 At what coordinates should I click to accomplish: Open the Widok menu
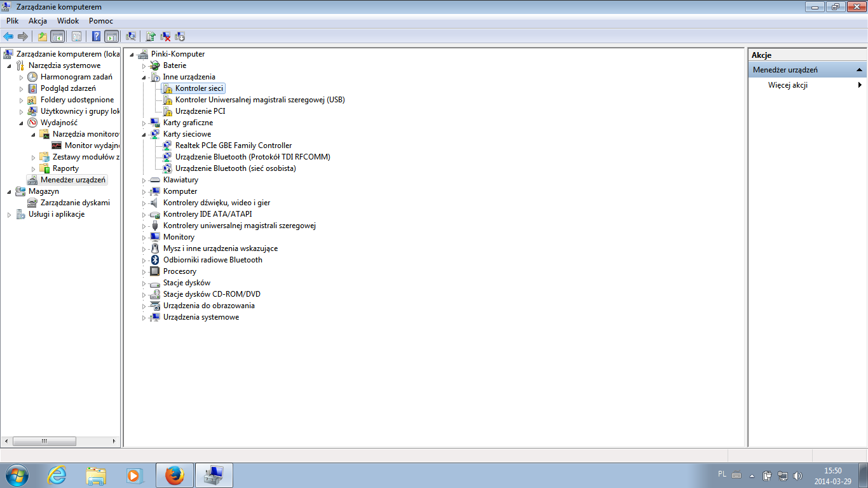click(68, 21)
